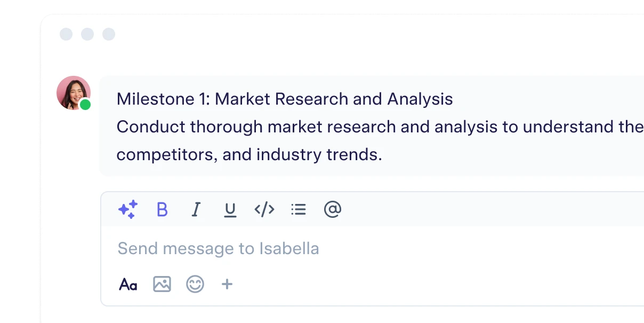Click the competitors and industry trends line
This screenshot has height=323, width=644.
pos(249,155)
